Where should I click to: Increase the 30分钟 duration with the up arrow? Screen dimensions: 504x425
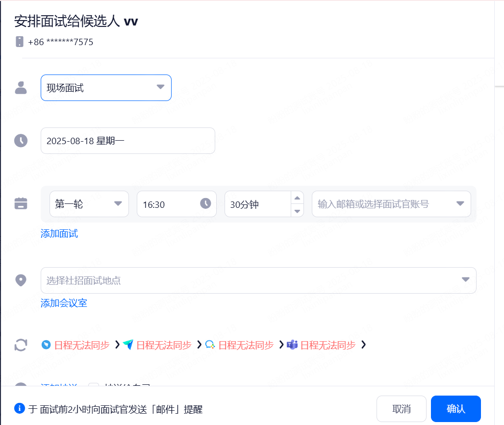[297, 198]
